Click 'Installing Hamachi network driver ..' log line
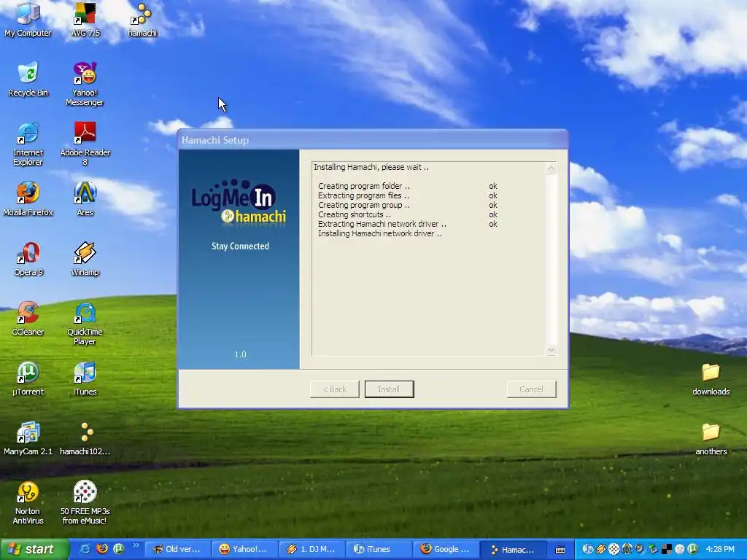Viewport: 747px width, 560px height. click(379, 233)
